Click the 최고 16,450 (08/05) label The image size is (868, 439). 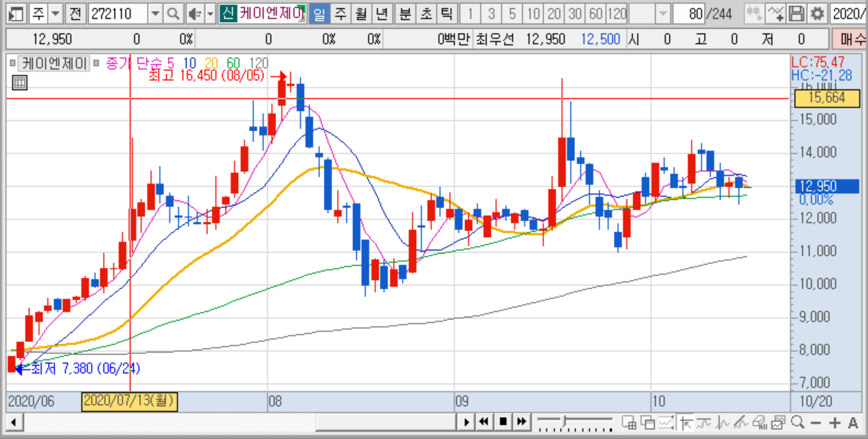click(x=207, y=76)
